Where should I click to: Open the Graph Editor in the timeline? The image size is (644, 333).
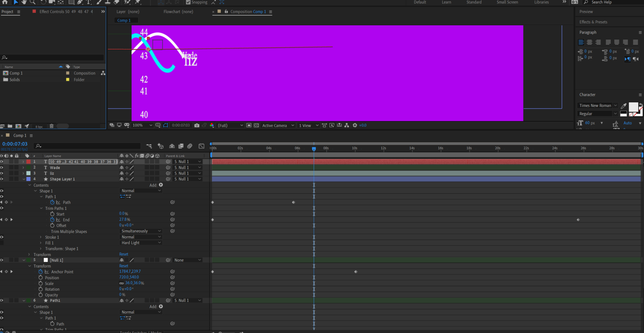(201, 146)
